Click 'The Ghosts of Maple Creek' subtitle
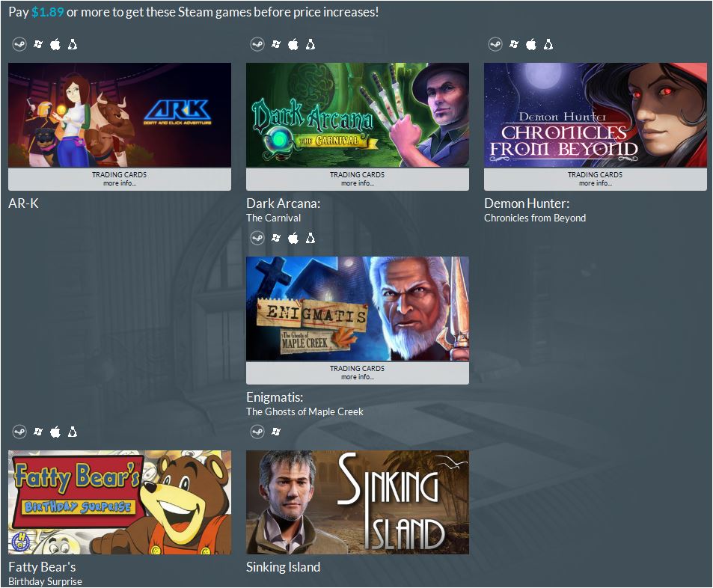The image size is (713, 588). coord(305,411)
